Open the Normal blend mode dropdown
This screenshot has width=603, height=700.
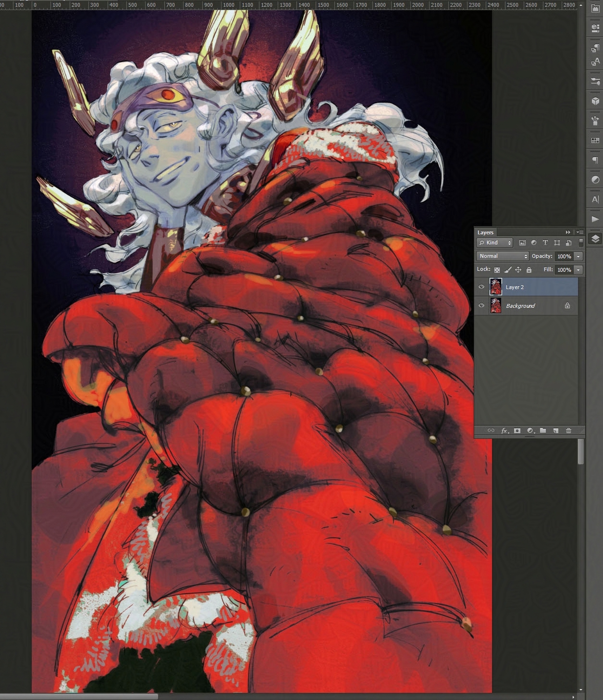502,256
